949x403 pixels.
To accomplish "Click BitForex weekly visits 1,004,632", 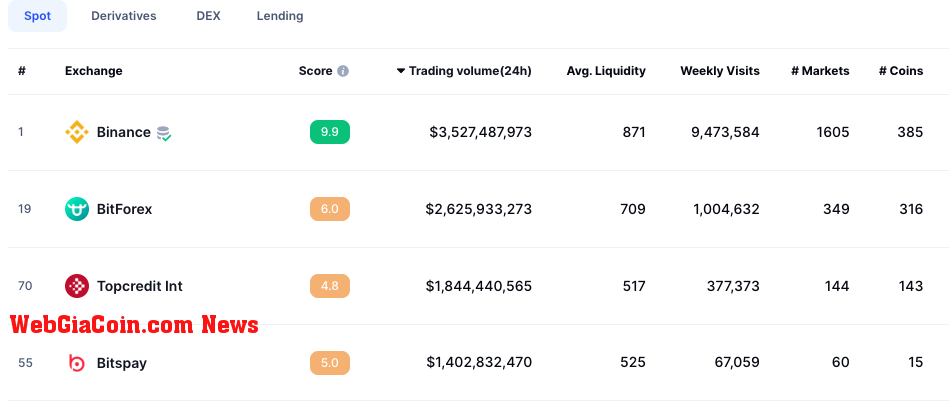I will click(x=726, y=209).
